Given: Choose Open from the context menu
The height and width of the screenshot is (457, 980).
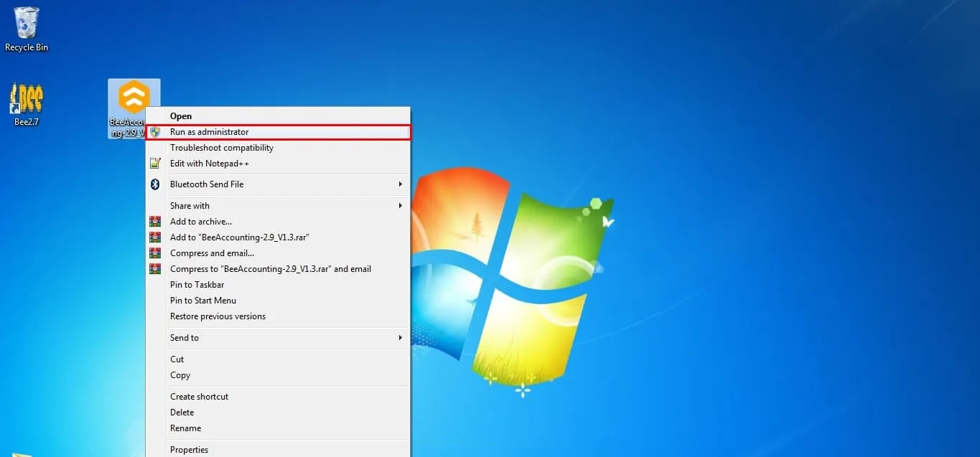Looking at the screenshot, I should [278, 116].
